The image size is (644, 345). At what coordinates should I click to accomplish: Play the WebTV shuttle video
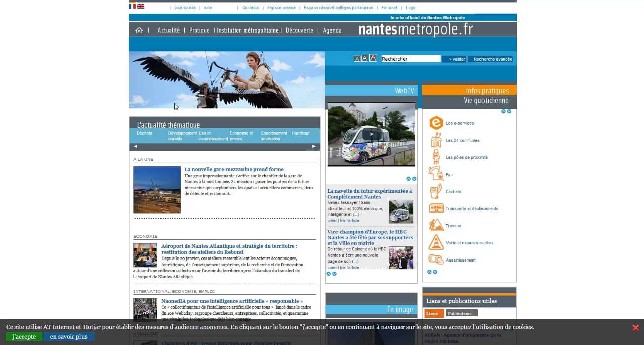click(371, 134)
